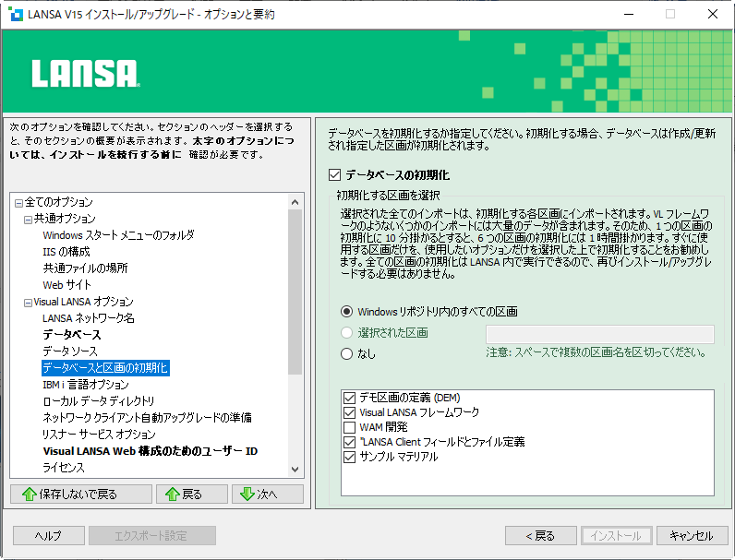This screenshot has width=735, height=560.
Task: Select データベースと区画の初期化 tree item
Action: point(105,367)
